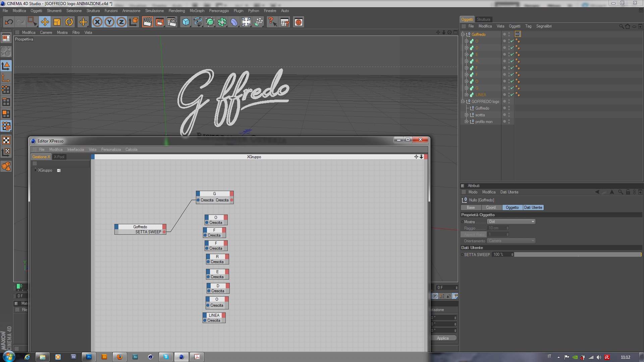Image resolution: width=644 pixels, height=362 pixels.
Task: Switch to the Dati Utente tab
Action: coord(533,207)
